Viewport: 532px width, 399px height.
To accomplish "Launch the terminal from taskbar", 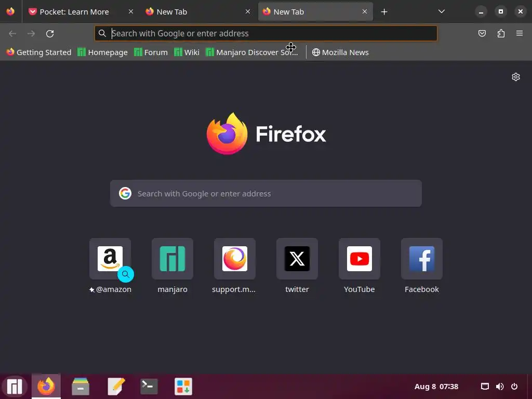I will pyautogui.click(x=149, y=387).
